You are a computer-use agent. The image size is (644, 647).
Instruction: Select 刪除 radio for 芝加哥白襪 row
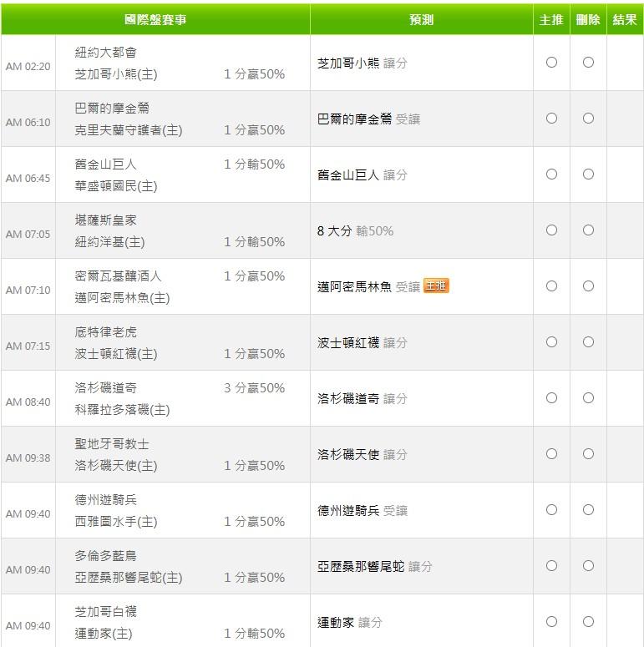(588, 621)
